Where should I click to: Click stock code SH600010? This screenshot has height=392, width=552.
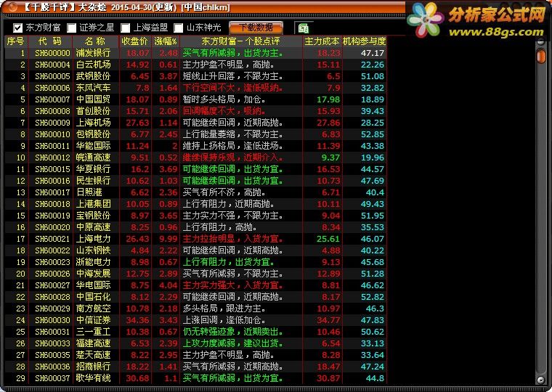(52, 134)
